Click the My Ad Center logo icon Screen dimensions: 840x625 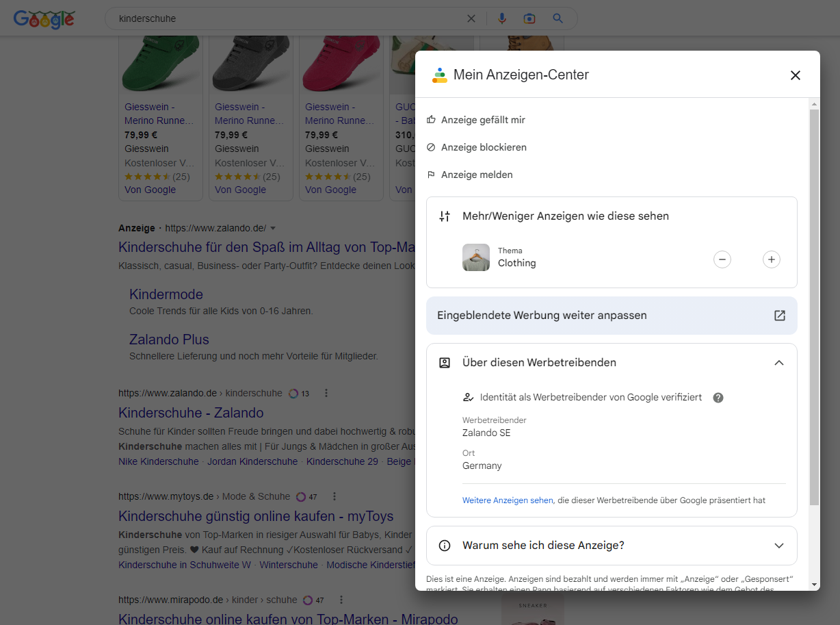click(439, 75)
